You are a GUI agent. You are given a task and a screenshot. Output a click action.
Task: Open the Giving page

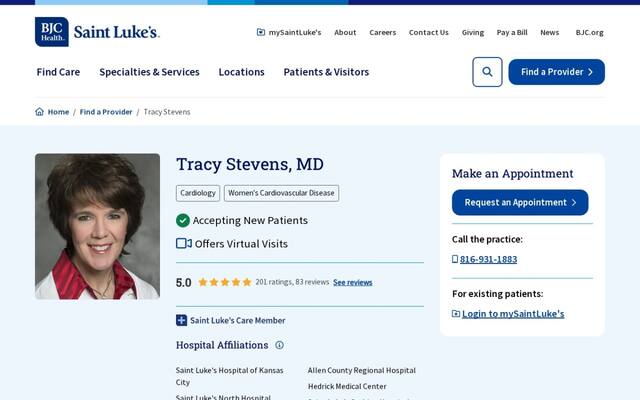(x=473, y=32)
